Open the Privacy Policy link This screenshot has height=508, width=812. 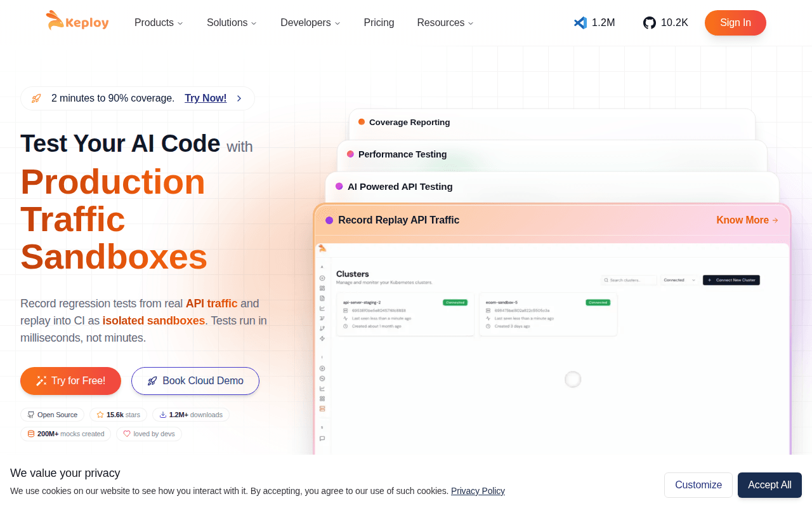478,491
